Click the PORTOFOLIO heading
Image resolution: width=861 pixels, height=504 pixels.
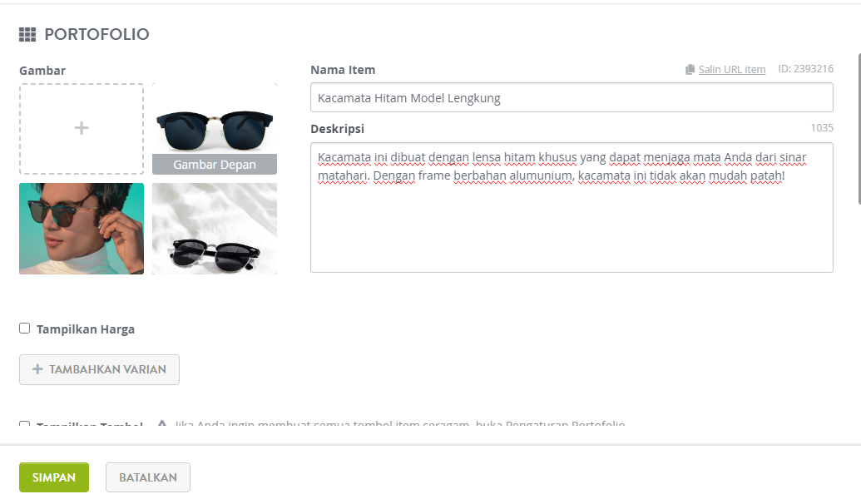click(96, 35)
